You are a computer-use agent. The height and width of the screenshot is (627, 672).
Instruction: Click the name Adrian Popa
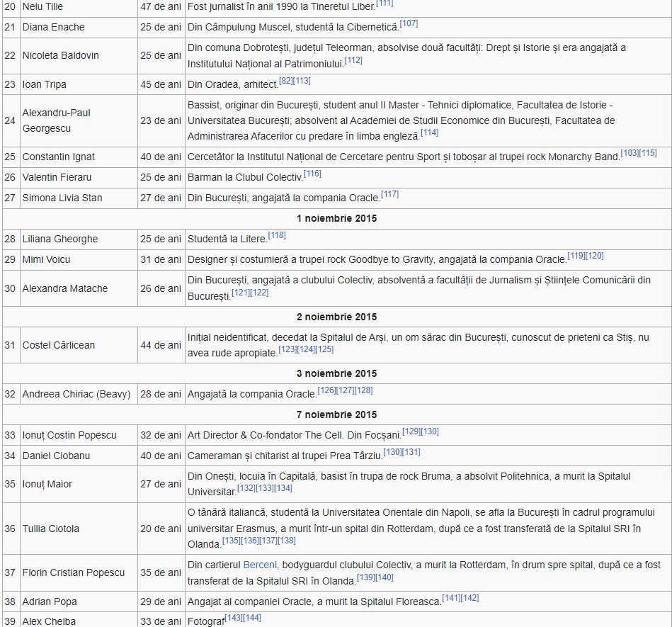tap(50, 602)
